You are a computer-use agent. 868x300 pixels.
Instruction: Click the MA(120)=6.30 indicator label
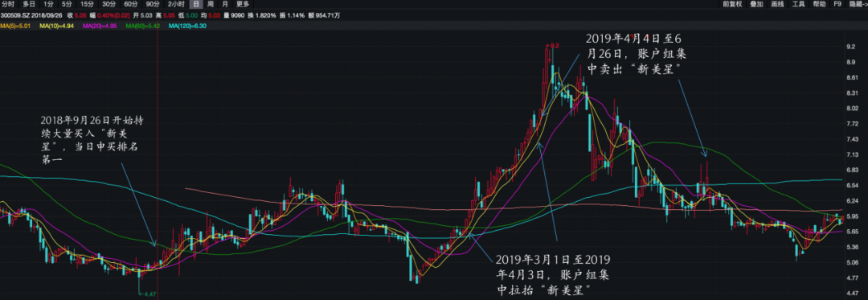[187, 26]
